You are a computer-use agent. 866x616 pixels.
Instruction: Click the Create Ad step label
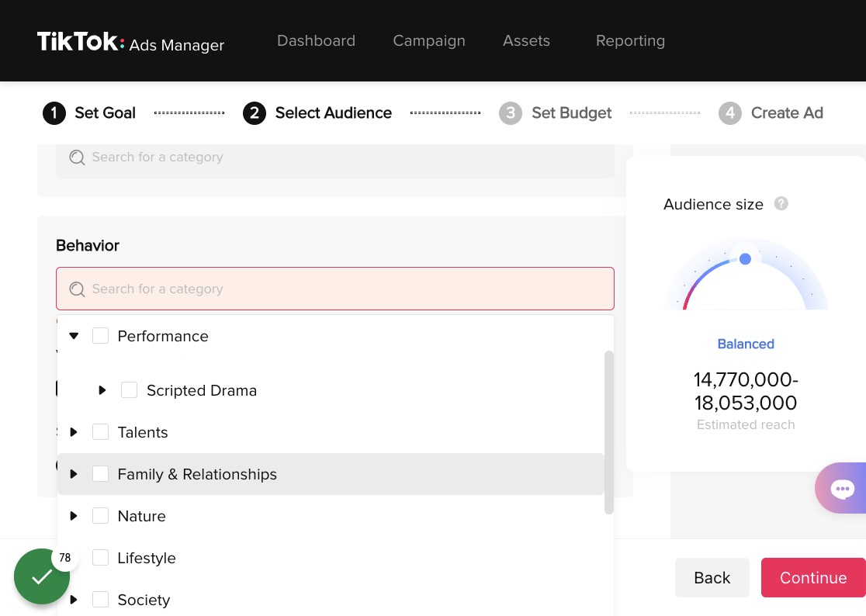(x=787, y=113)
